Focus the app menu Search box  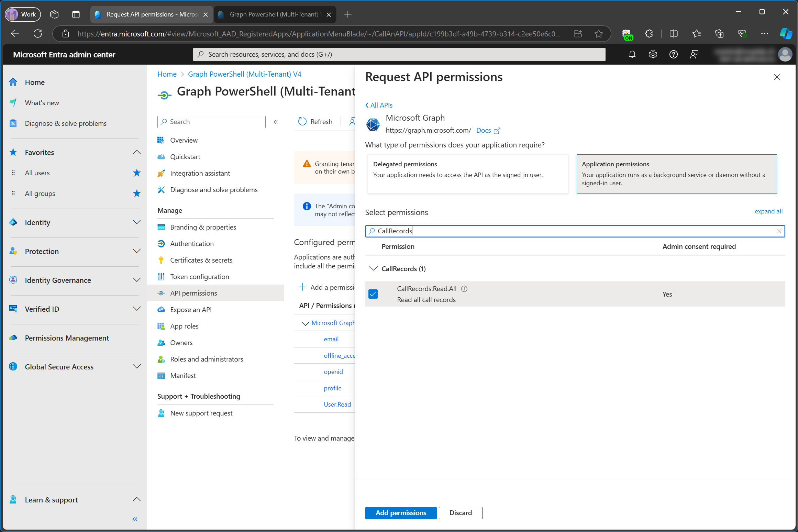211,122
